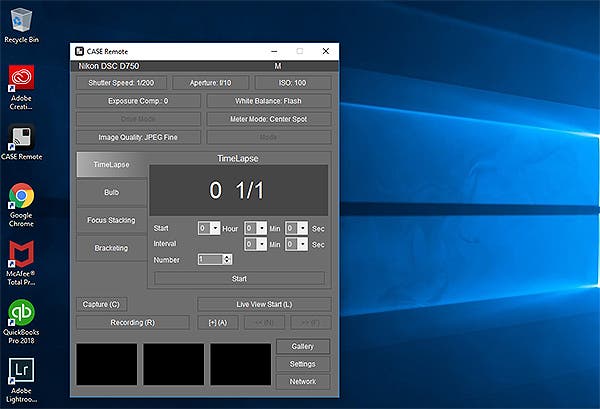Select the McAfee Total Protection icon
Screen dimensions: 600x409
coord(21,263)
